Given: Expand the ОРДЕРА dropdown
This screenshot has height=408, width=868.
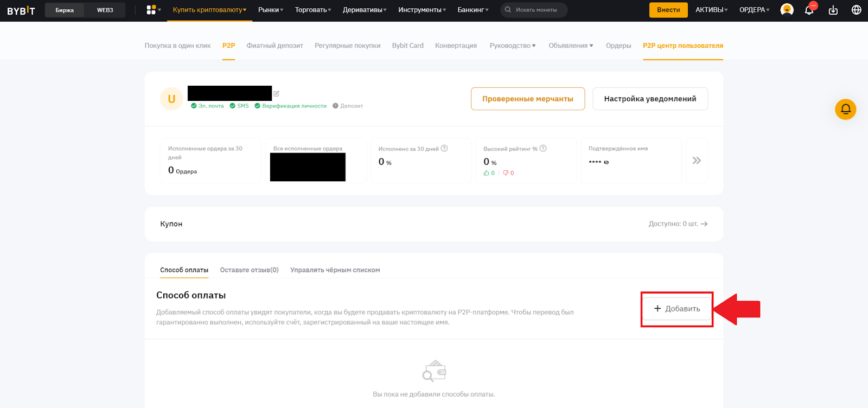Looking at the screenshot, I should coord(755,10).
